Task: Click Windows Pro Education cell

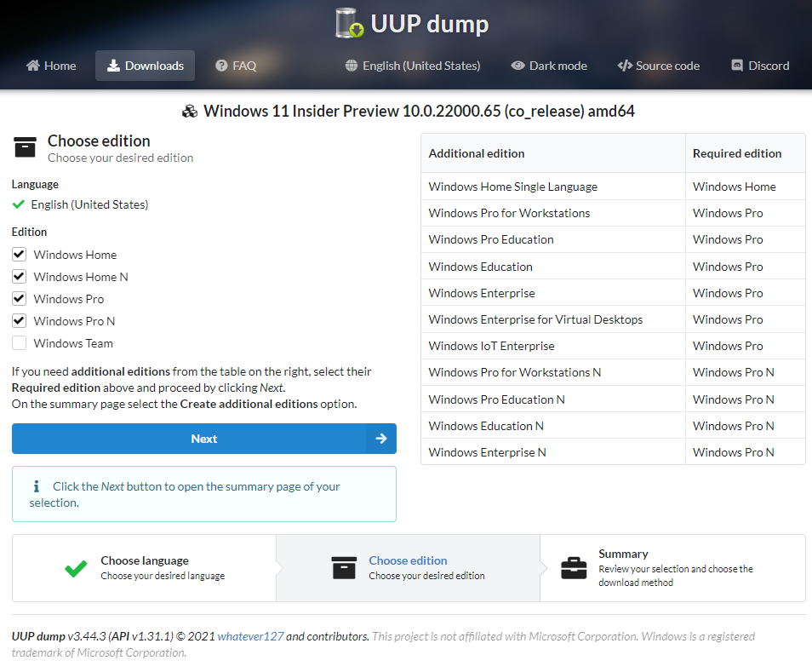Action: point(553,239)
